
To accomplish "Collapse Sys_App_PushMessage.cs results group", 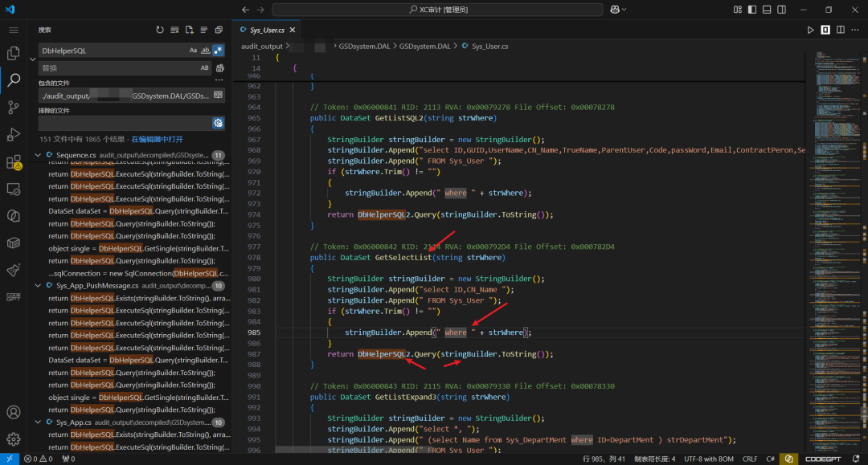I will coord(38,286).
